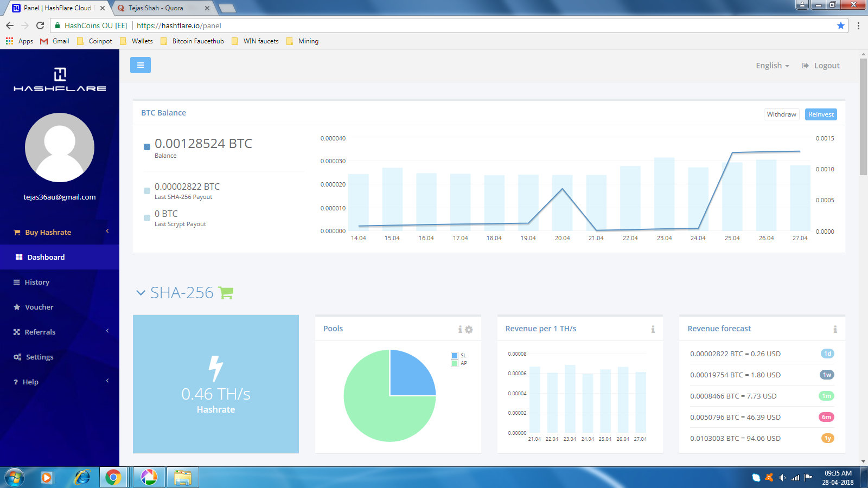Open Settings page from sidebar
This screenshot has height=488, width=868.
(x=60, y=357)
